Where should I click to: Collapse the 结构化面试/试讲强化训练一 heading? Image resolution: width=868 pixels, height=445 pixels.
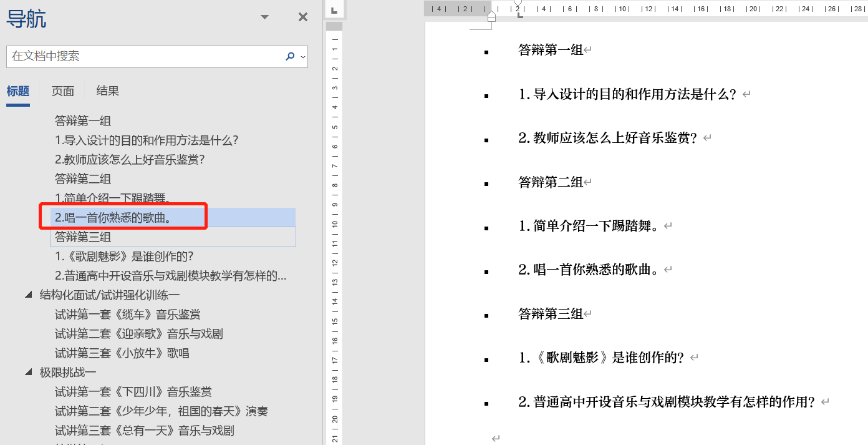coord(29,295)
